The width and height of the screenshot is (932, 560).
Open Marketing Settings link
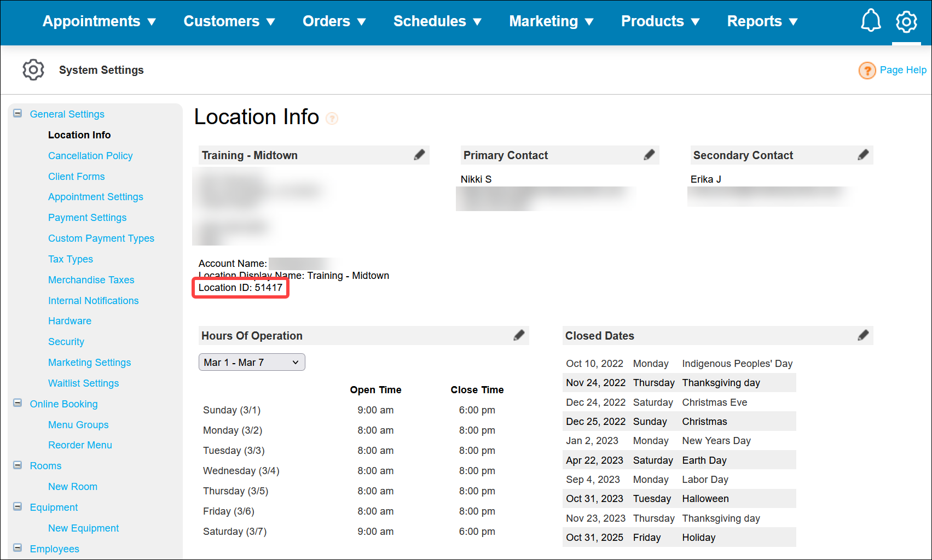click(89, 363)
